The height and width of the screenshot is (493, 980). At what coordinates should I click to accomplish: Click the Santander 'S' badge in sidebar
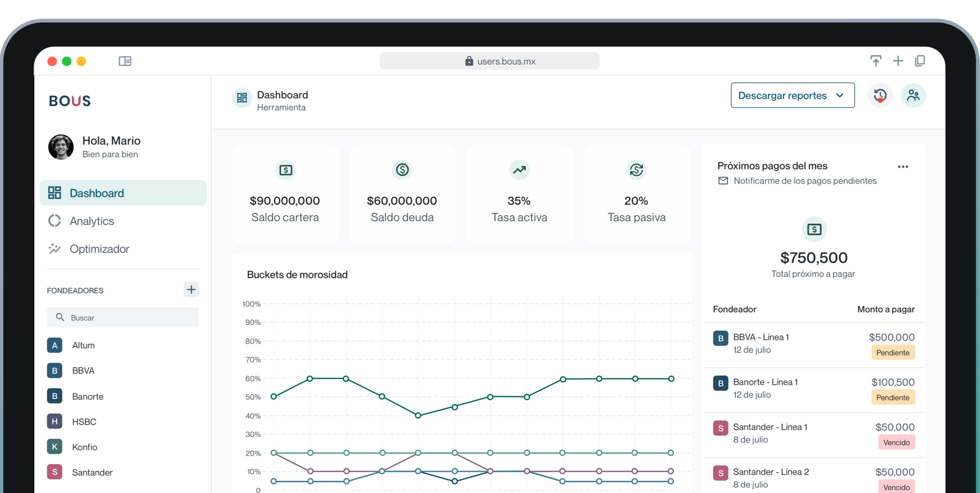55,472
